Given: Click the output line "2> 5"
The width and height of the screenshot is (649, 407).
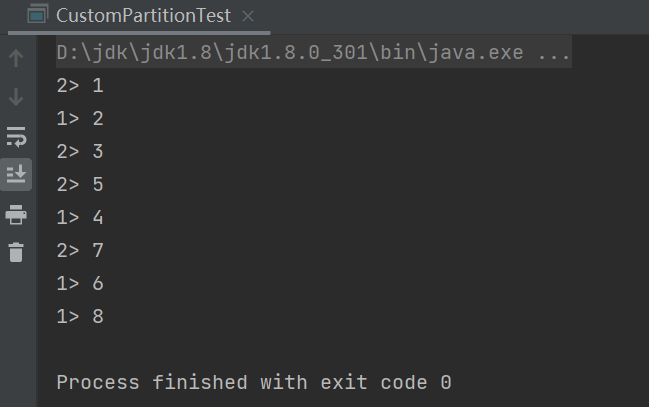Looking at the screenshot, I should tap(80, 185).
